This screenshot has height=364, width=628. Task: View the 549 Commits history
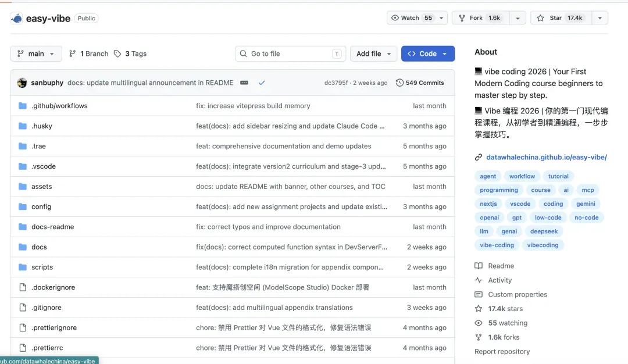coord(420,83)
